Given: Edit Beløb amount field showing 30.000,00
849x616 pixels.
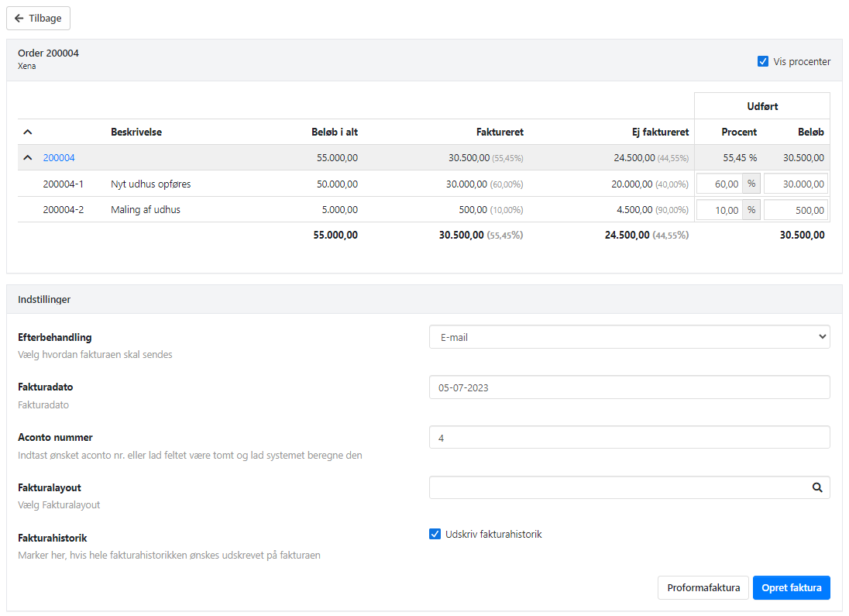Looking at the screenshot, I should (796, 184).
